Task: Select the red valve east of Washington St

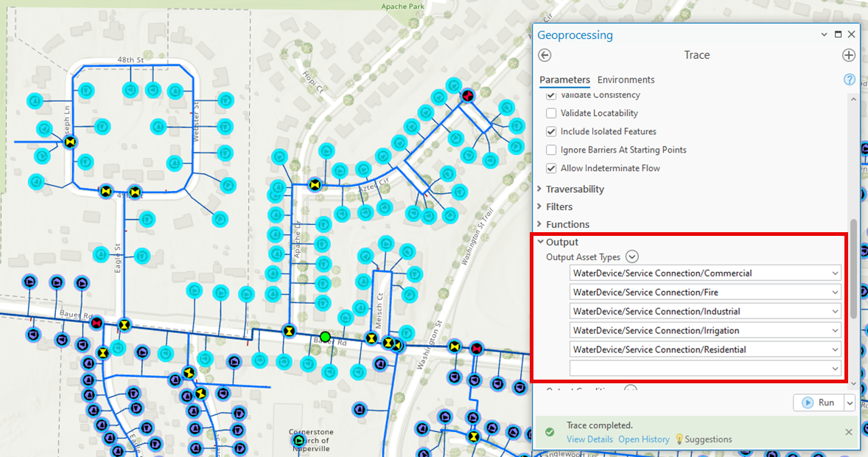Action: click(477, 349)
